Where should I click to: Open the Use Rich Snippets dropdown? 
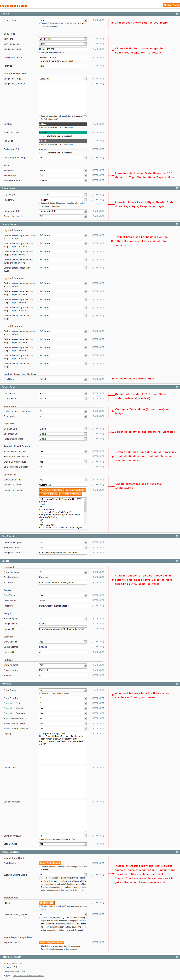pyautogui.click(x=63, y=543)
